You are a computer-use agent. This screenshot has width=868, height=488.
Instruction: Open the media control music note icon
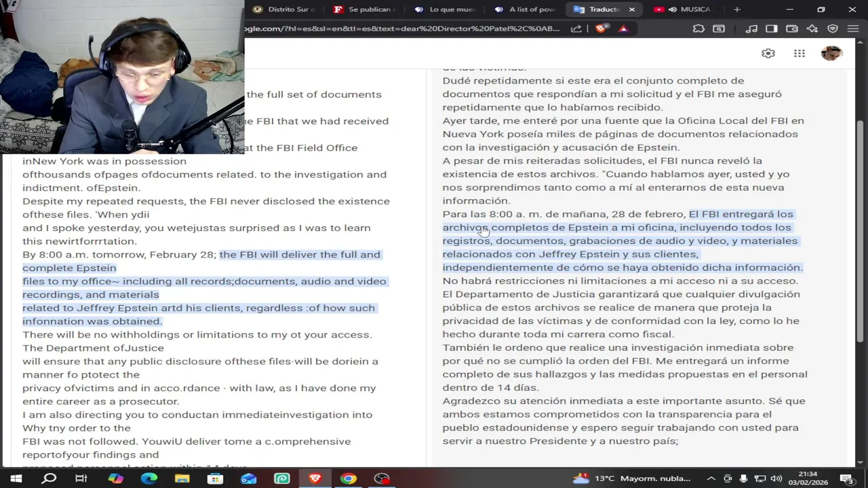(751, 28)
